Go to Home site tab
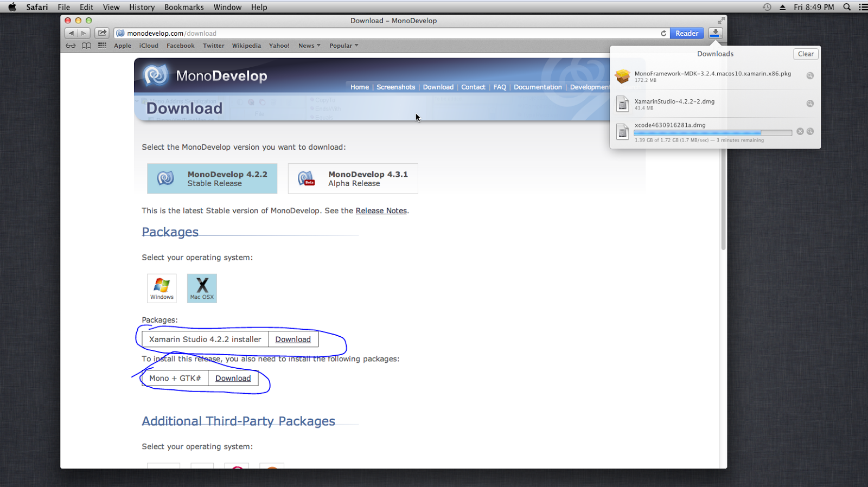The image size is (868, 487). tap(359, 87)
